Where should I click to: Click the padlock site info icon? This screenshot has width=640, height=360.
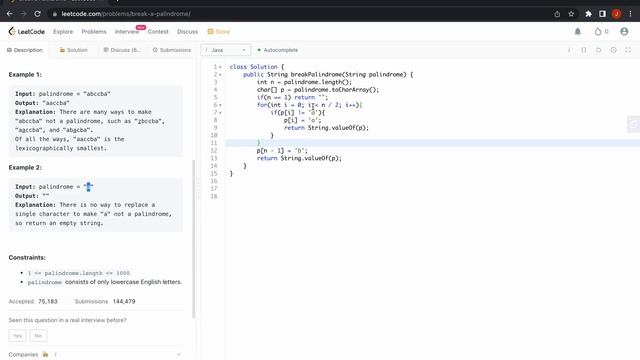tap(55, 14)
